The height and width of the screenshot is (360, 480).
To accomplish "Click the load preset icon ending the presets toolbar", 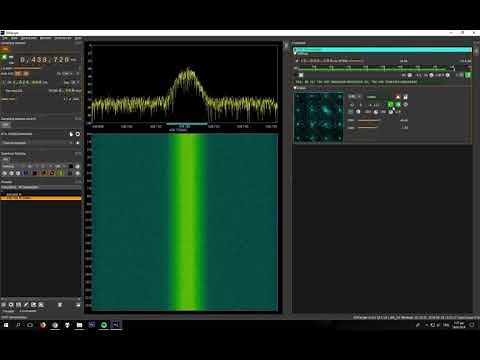I will point(78,305).
